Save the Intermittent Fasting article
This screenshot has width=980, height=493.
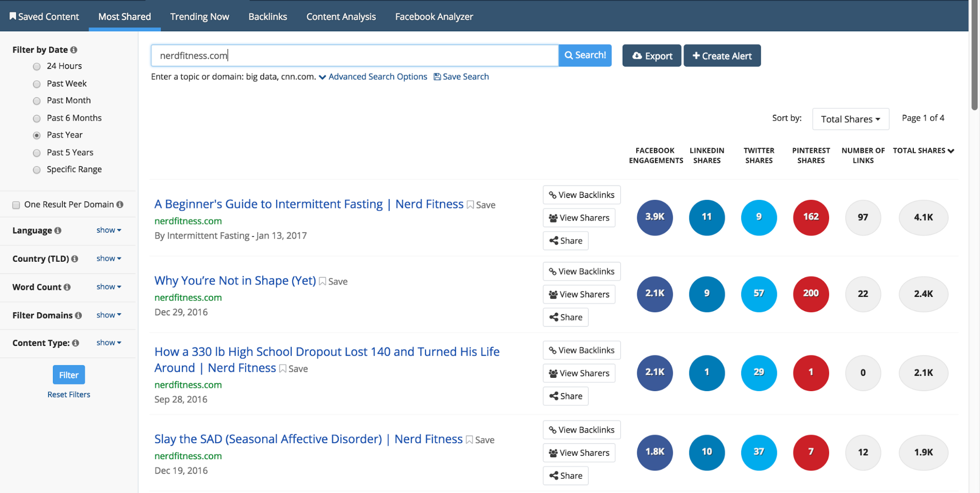(x=481, y=205)
